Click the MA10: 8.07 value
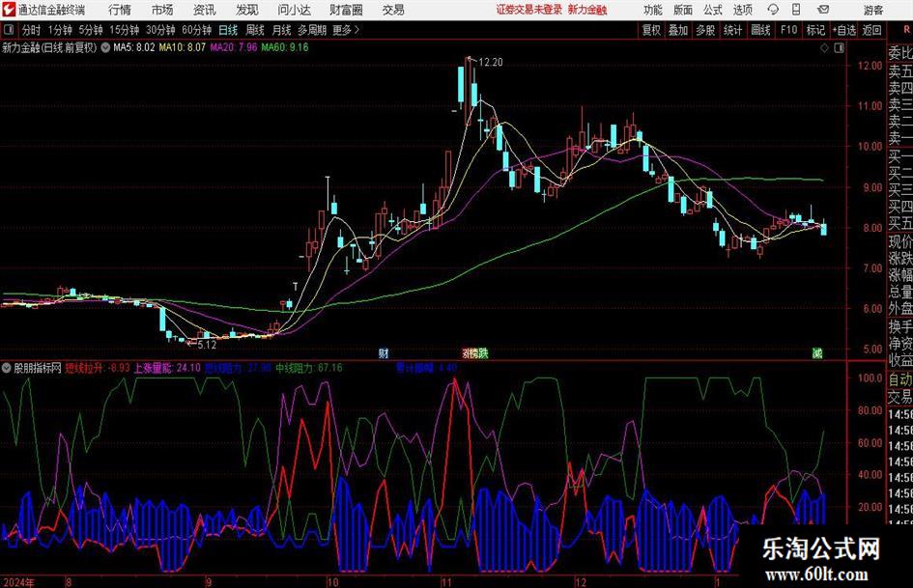Viewport: 913px width, 588px height. coord(183,47)
